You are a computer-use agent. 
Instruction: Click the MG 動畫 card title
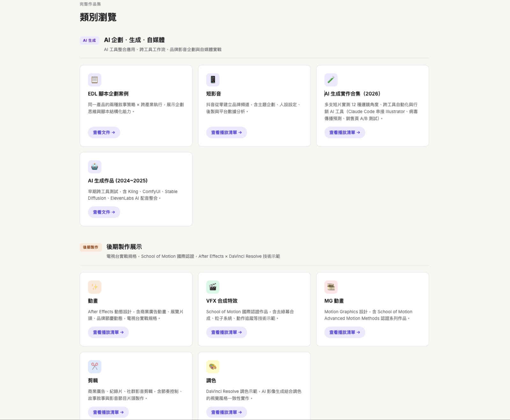(x=334, y=301)
